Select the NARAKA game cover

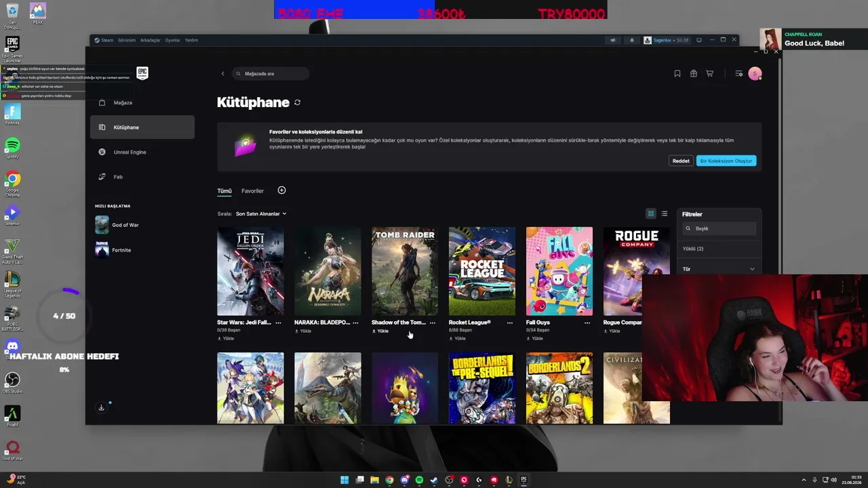point(328,271)
